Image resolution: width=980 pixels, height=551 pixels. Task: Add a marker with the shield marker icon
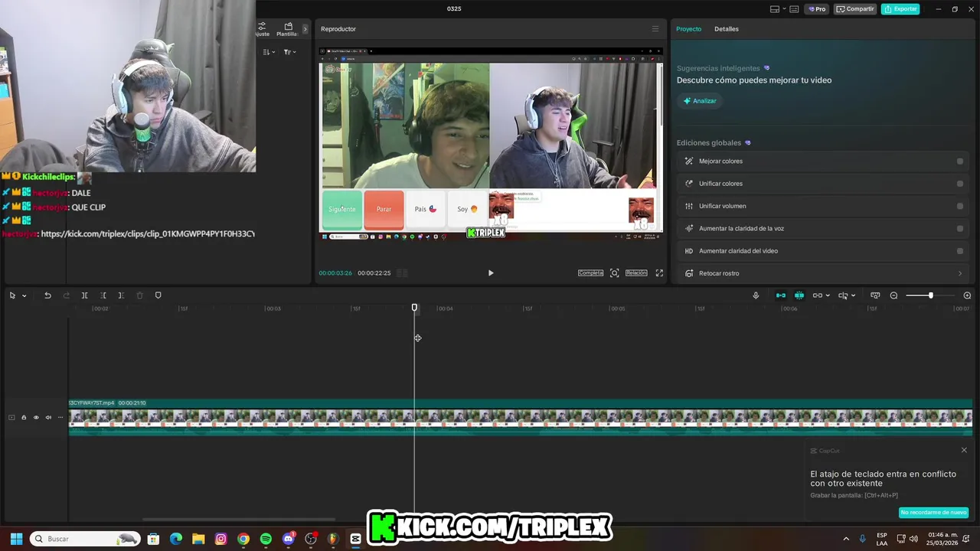coord(158,295)
